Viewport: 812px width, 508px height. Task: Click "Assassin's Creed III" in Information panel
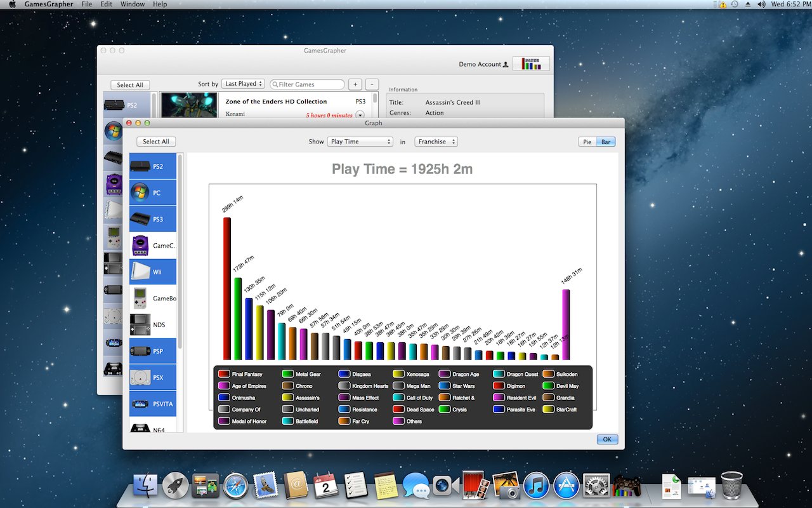(452, 102)
